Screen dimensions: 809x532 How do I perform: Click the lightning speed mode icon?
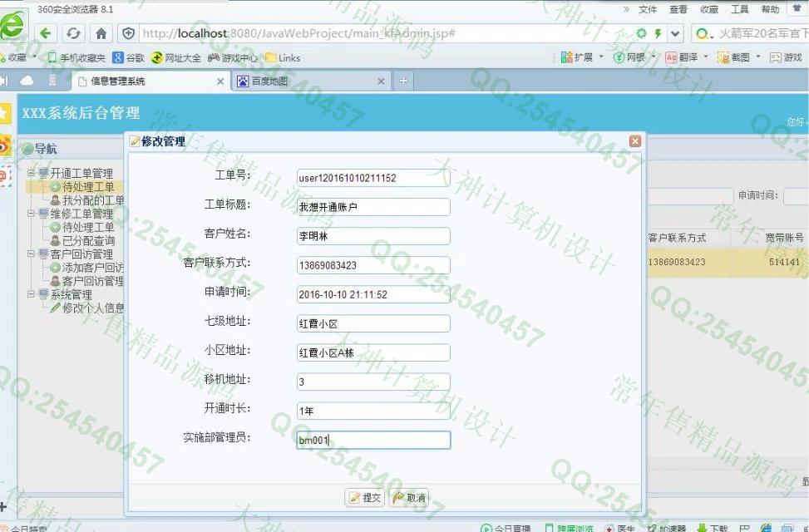click(x=658, y=34)
